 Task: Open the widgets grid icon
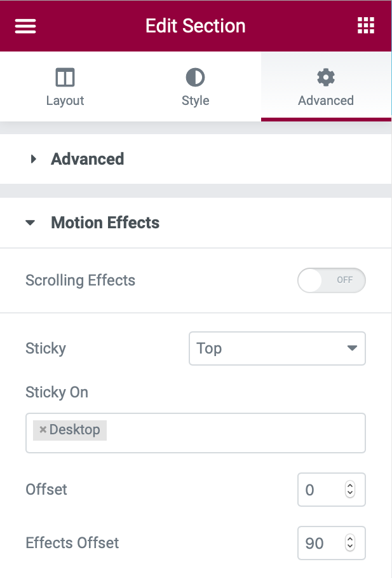(x=365, y=26)
